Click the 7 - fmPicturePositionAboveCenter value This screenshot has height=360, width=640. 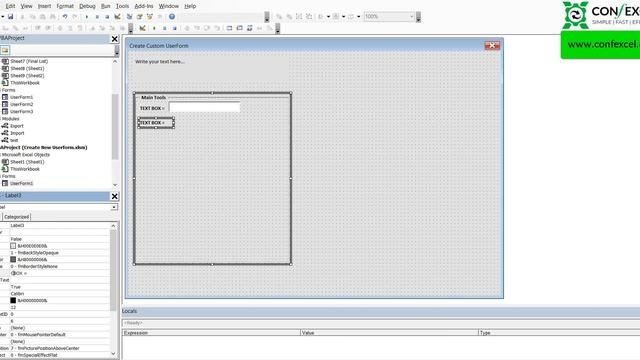click(45, 348)
